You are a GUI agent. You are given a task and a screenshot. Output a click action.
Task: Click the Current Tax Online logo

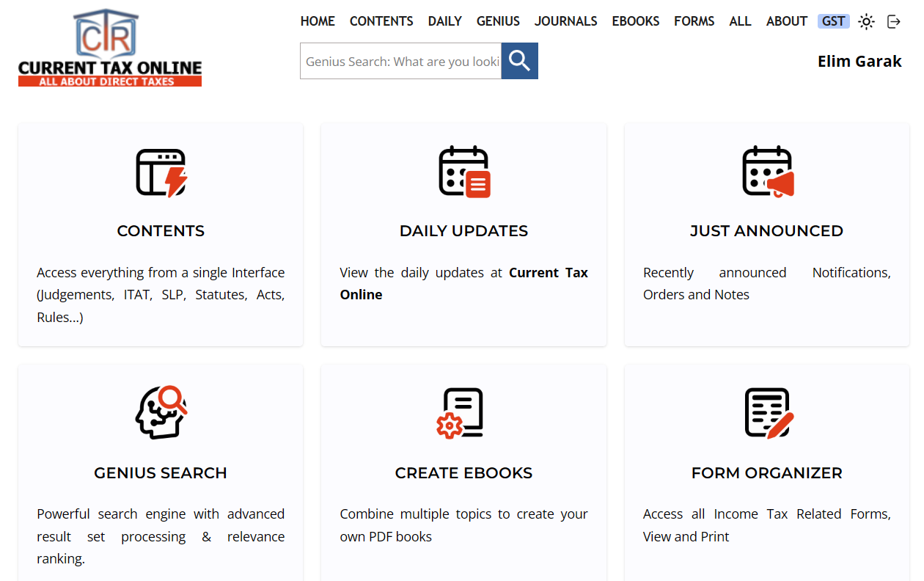pos(110,48)
